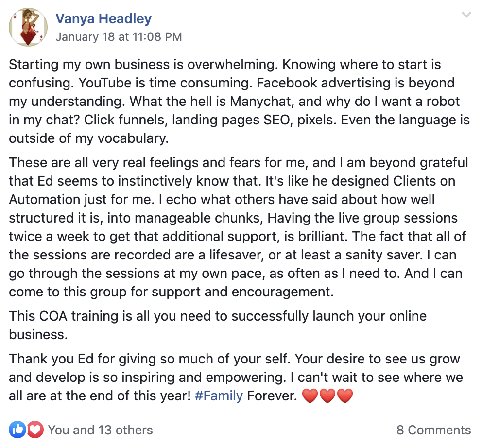Open Vanya Headley's profile name link

click(103, 19)
